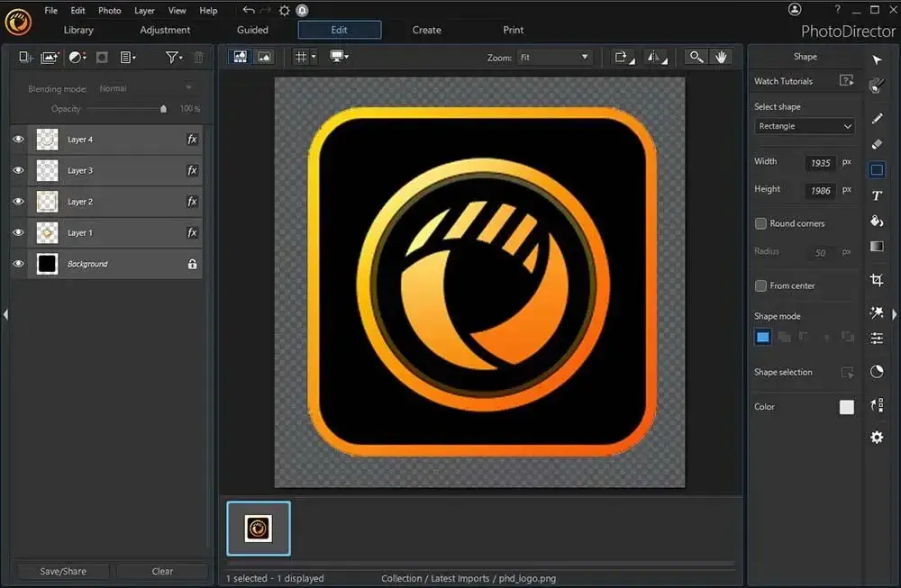Select the pointer arrow tool

click(877, 59)
